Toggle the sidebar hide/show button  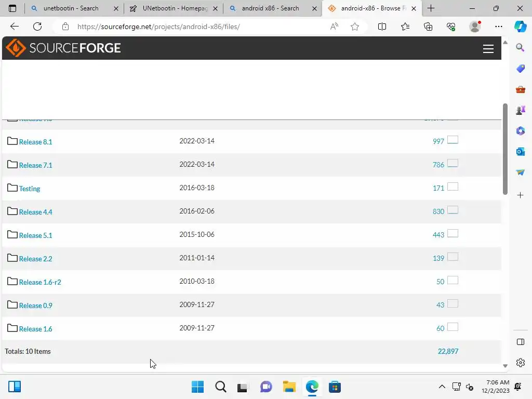click(x=520, y=342)
